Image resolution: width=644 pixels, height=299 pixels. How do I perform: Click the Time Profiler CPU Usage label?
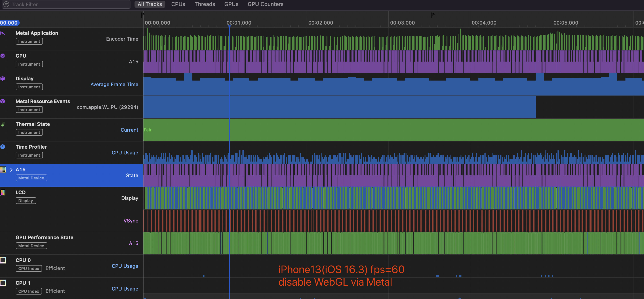click(125, 152)
